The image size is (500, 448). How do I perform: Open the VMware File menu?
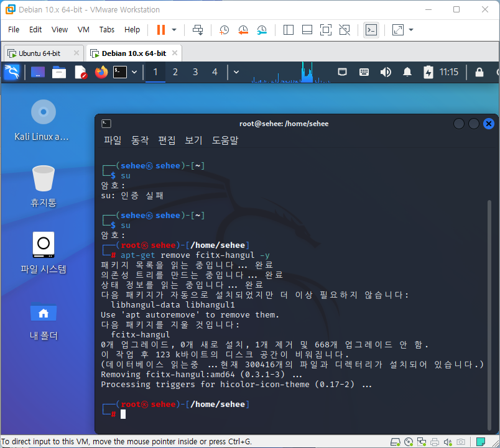[x=14, y=30]
